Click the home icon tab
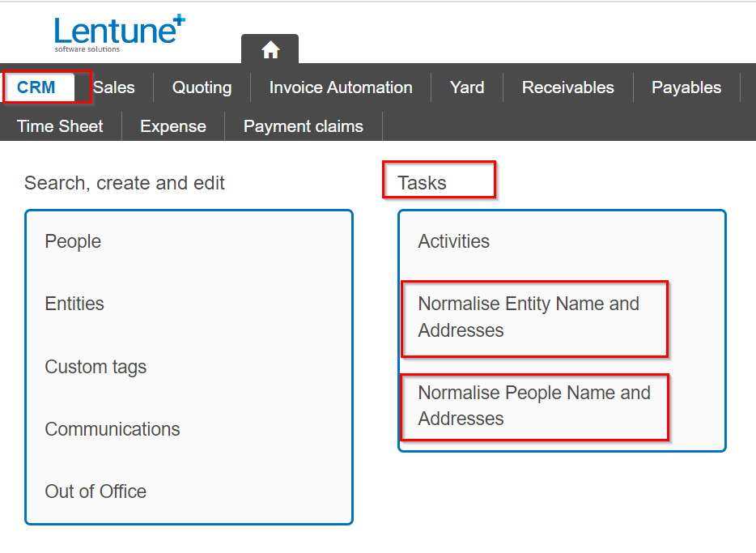The height and width of the screenshot is (553, 756). pos(270,50)
